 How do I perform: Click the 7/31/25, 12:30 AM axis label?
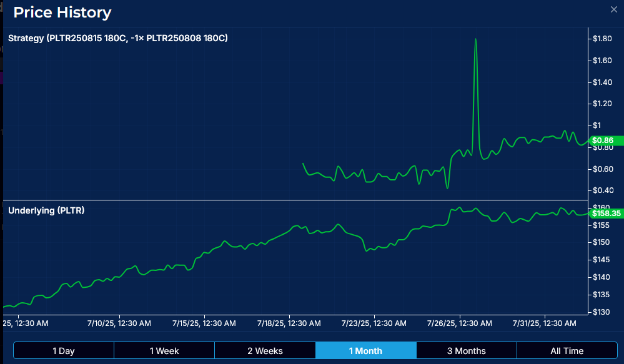coord(545,323)
